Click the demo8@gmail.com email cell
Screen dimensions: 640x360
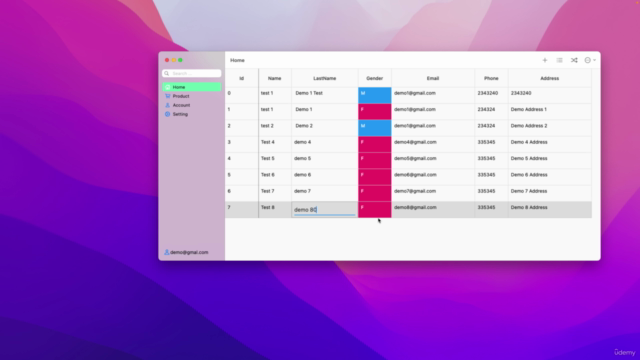433,209
